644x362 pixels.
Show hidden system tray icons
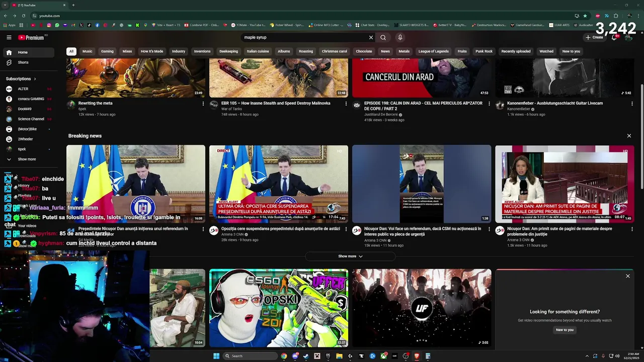point(587,356)
